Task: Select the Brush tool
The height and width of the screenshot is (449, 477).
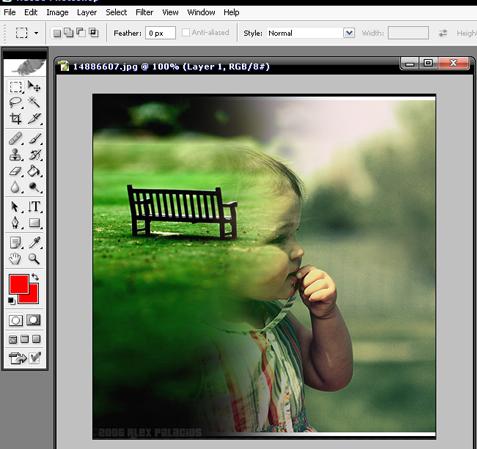Action: point(34,138)
